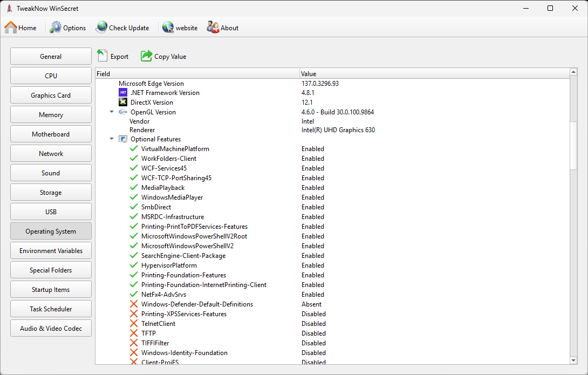The width and height of the screenshot is (588, 375).
Task: Click the red X beside Windows-Identity-Foundation
Action: 133,353
